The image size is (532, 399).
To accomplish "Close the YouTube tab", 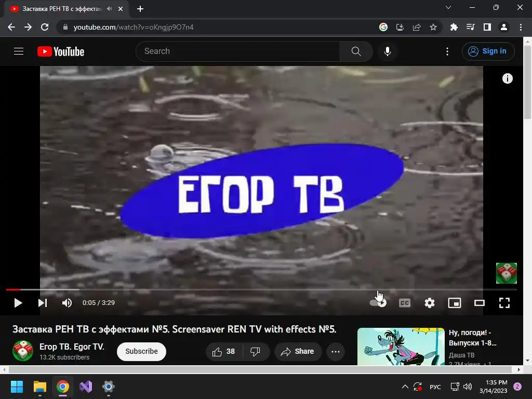I will (x=121, y=9).
